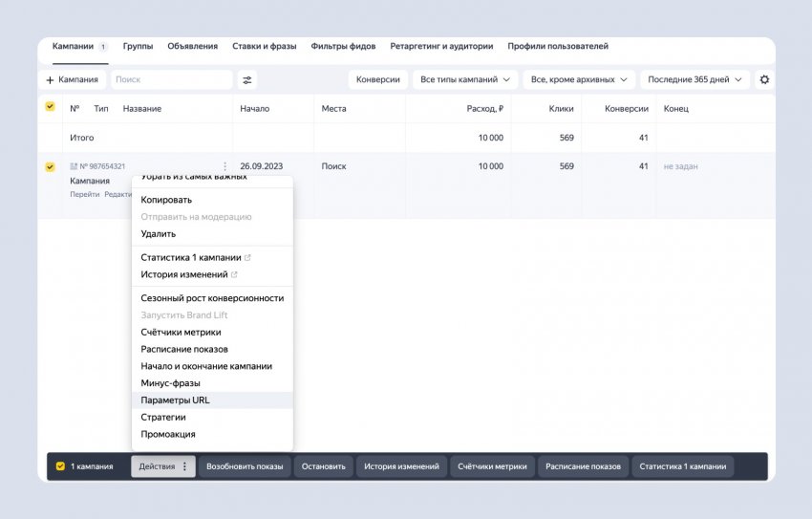Open the table settings gear icon
The image size is (812, 519).
point(763,80)
